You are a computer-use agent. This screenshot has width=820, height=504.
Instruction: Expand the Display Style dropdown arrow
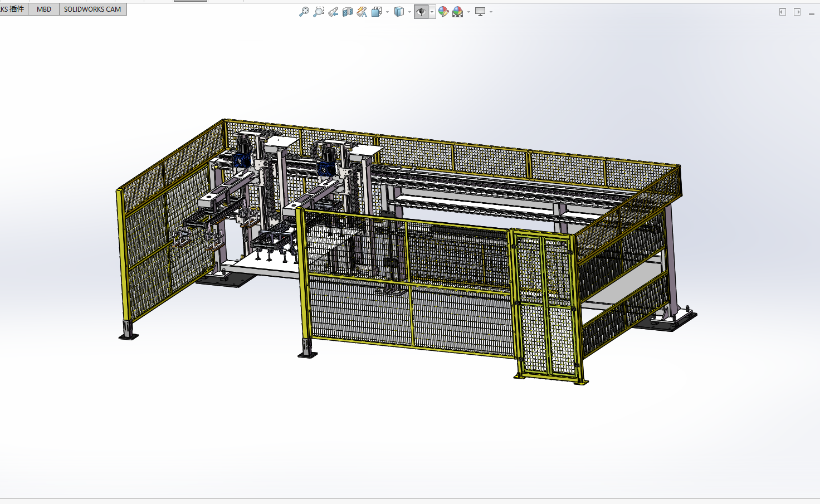409,12
